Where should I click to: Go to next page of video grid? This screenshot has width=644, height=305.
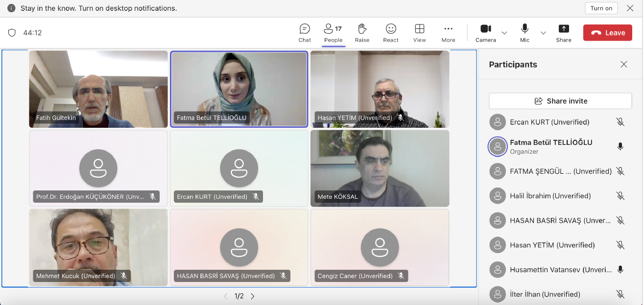(253, 296)
